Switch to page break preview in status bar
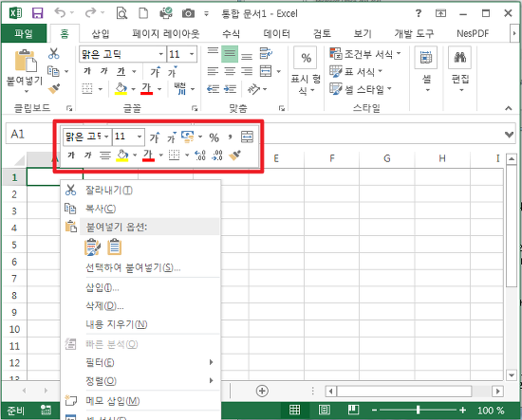Image resolution: width=522 pixels, height=420 pixels. tap(353, 410)
